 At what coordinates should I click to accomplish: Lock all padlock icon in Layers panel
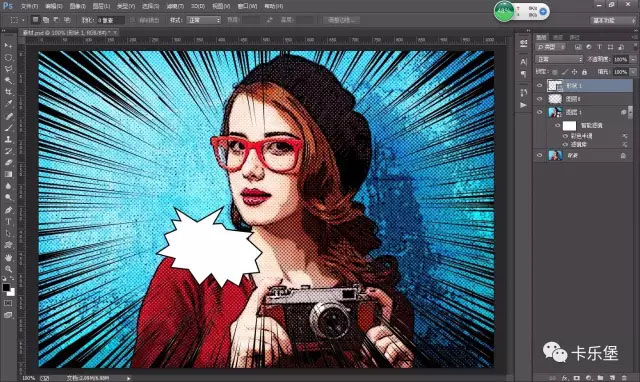[x=584, y=72]
